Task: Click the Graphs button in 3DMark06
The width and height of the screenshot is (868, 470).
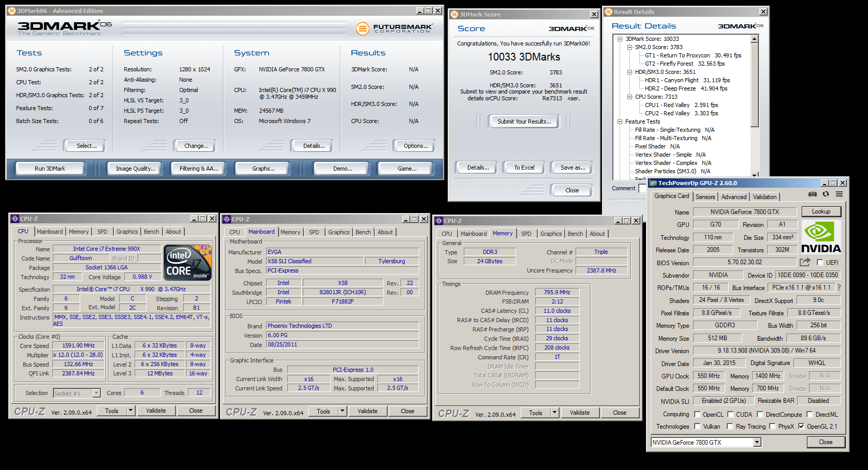Action: point(263,169)
